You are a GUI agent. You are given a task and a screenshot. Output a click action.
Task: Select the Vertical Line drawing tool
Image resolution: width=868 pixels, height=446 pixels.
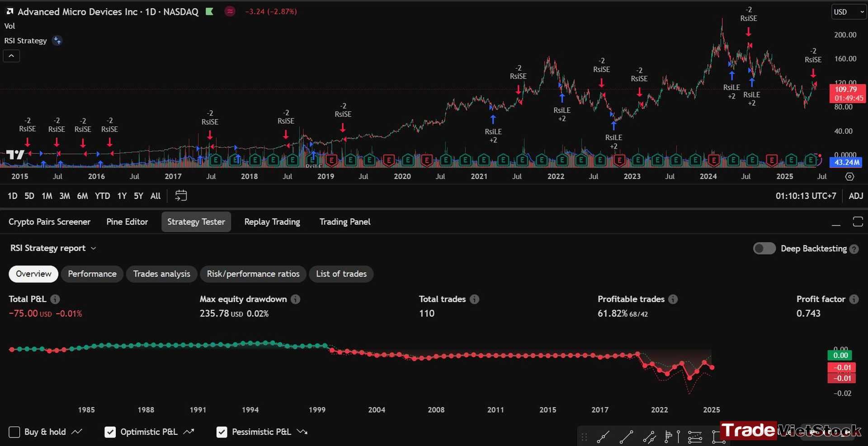pyautogui.click(x=678, y=437)
